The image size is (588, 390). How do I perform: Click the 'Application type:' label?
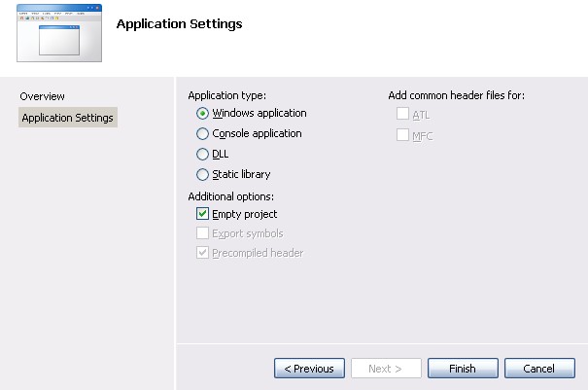[226, 95]
